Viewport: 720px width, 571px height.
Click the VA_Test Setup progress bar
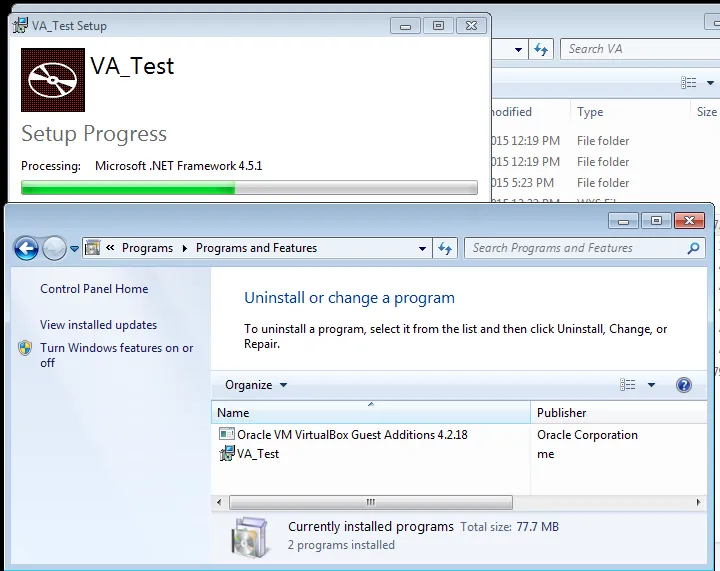click(x=249, y=187)
